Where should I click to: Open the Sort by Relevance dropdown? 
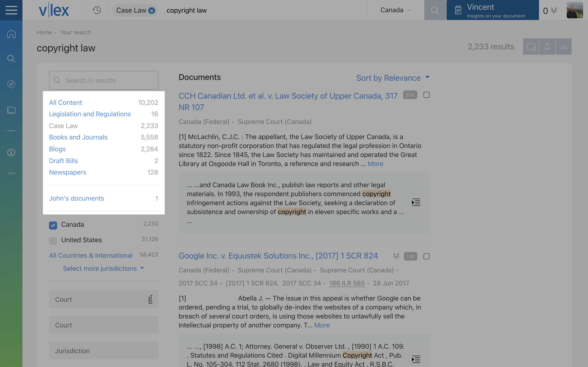coord(393,78)
